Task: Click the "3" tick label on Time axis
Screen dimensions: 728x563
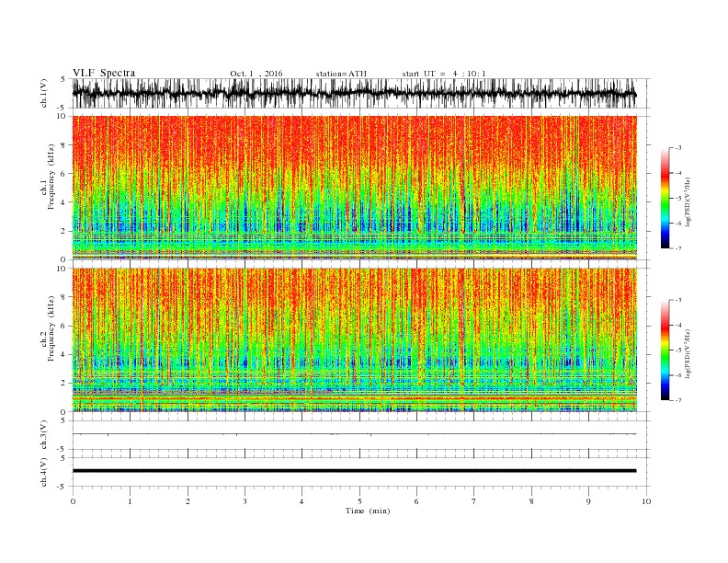Action: coord(245,501)
